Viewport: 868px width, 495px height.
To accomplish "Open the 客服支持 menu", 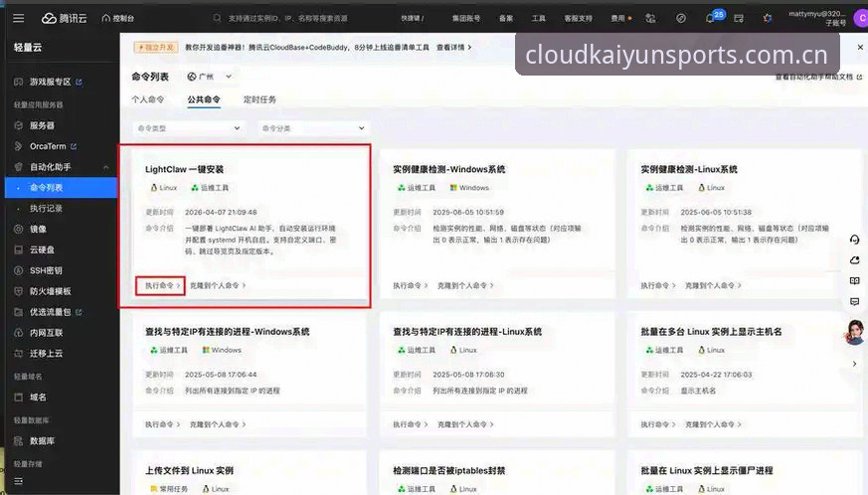I will (578, 18).
